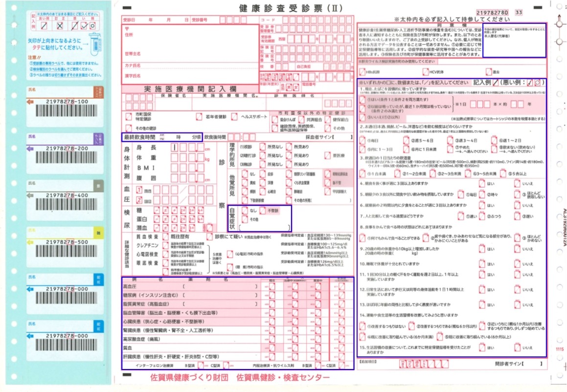Select the 協会けんぽ checkbox
This screenshot has width=567, height=392.
(274, 120)
